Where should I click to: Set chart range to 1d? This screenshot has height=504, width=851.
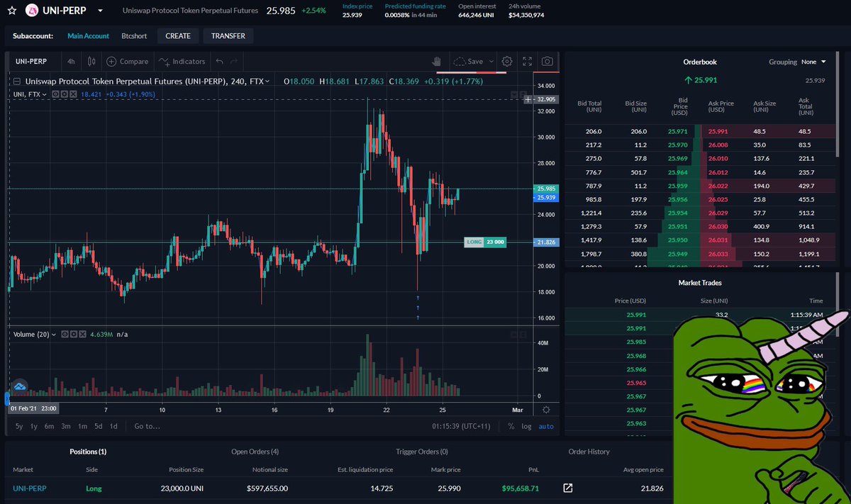(113, 426)
